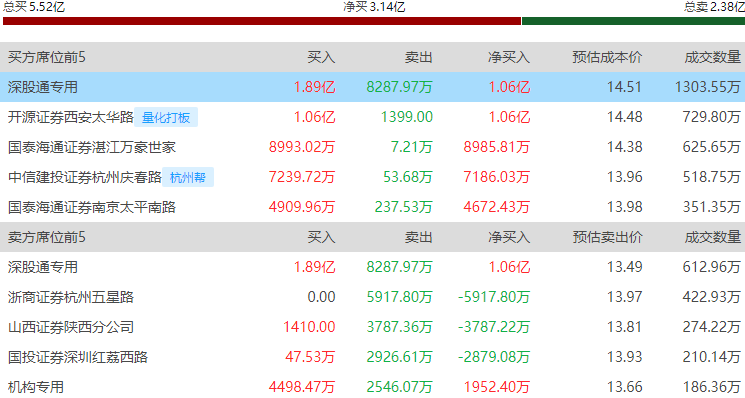The image size is (745, 398).
Task: Open 国泰海通证券湛江万豪世家 seat name
Action: (92, 147)
